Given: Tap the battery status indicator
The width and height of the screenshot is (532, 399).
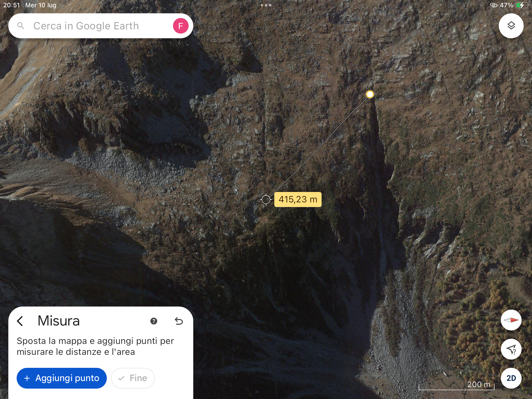Looking at the screenshot, I should pyautogui.click(x=522, y=5).
